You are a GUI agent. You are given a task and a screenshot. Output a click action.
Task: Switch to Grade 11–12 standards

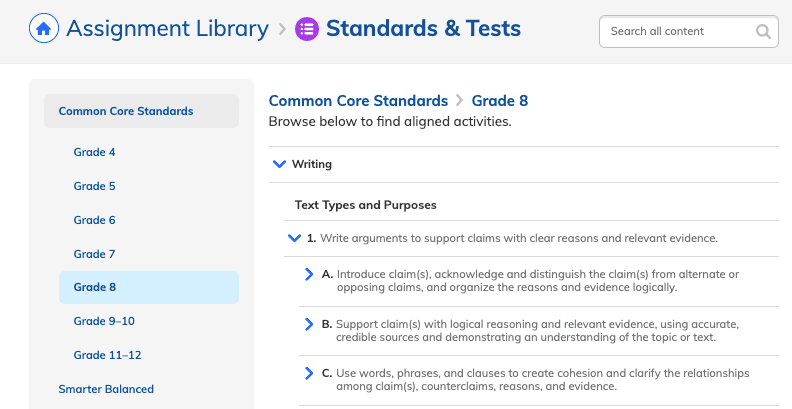point(107,355)
